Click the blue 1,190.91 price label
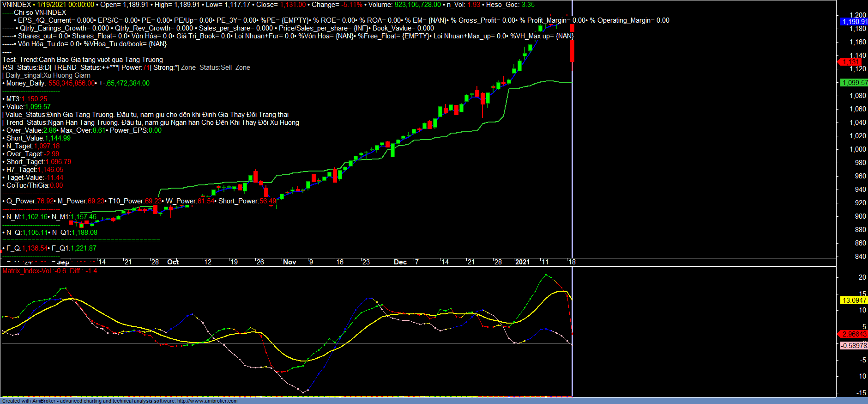Viewport: 868px width, 404px height. [854, 22]
